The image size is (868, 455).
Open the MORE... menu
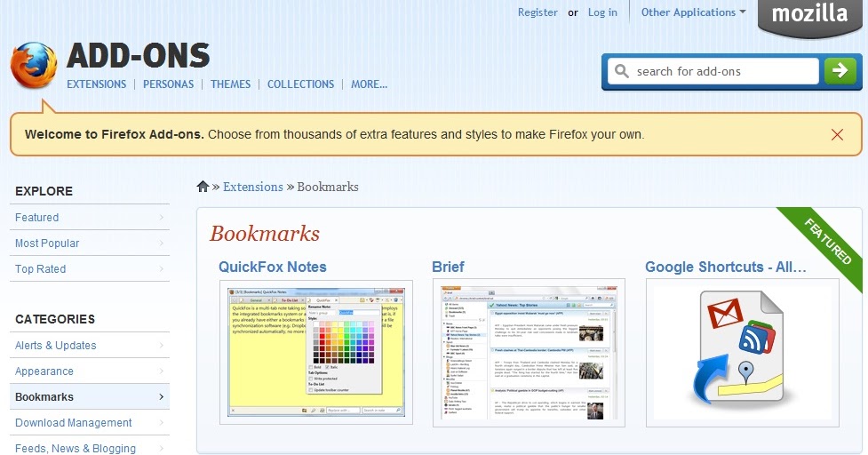(369, 84)
